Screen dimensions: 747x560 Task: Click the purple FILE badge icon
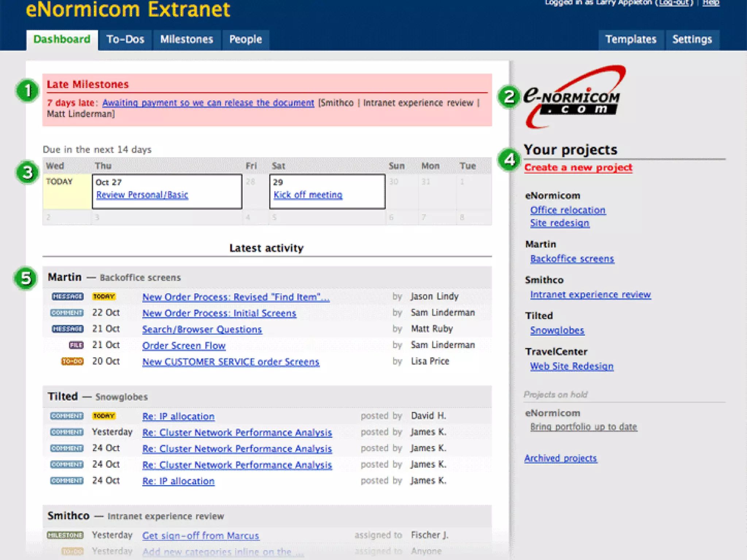point(76,345)
